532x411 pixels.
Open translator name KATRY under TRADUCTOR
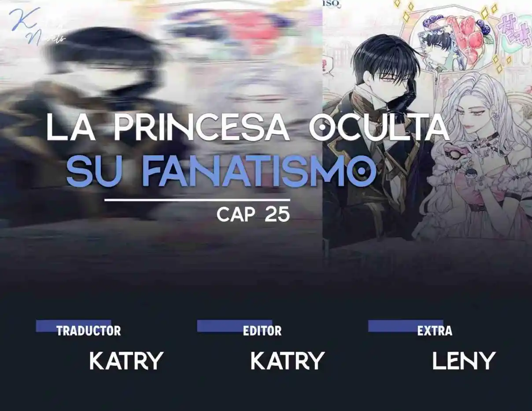(x=126, y=361)
